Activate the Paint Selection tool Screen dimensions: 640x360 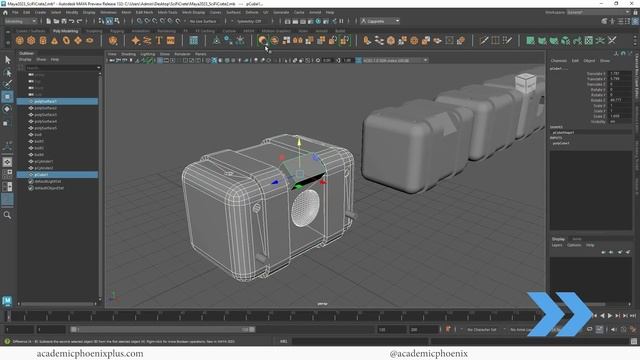tap(7, 84)
